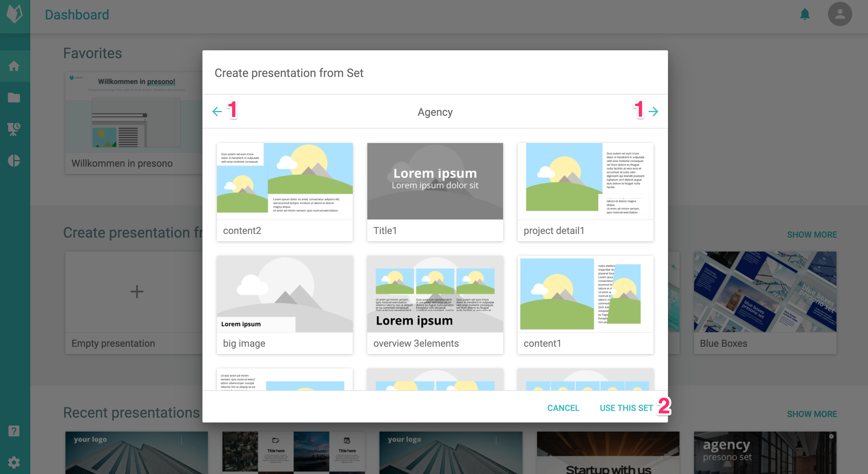Image resolution: width=868 pixels, height=474 pixels.
Task: Go to the previous set with left arrow
Action: [x=217, y=112]
